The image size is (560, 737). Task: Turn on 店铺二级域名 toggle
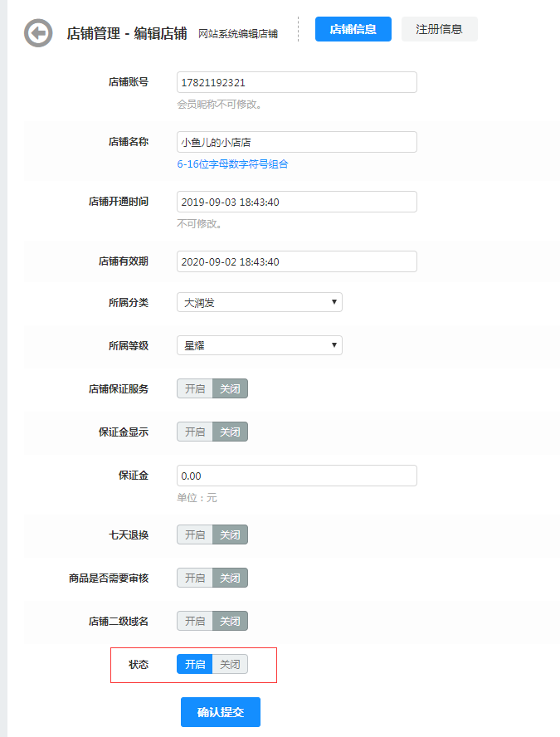coord(195,621)
